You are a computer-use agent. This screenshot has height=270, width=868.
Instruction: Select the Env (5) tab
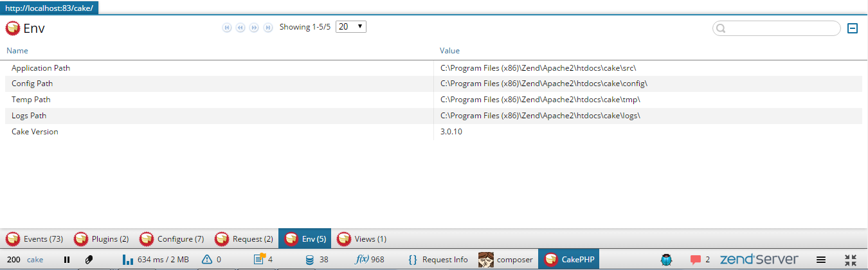tap(305, 239)
